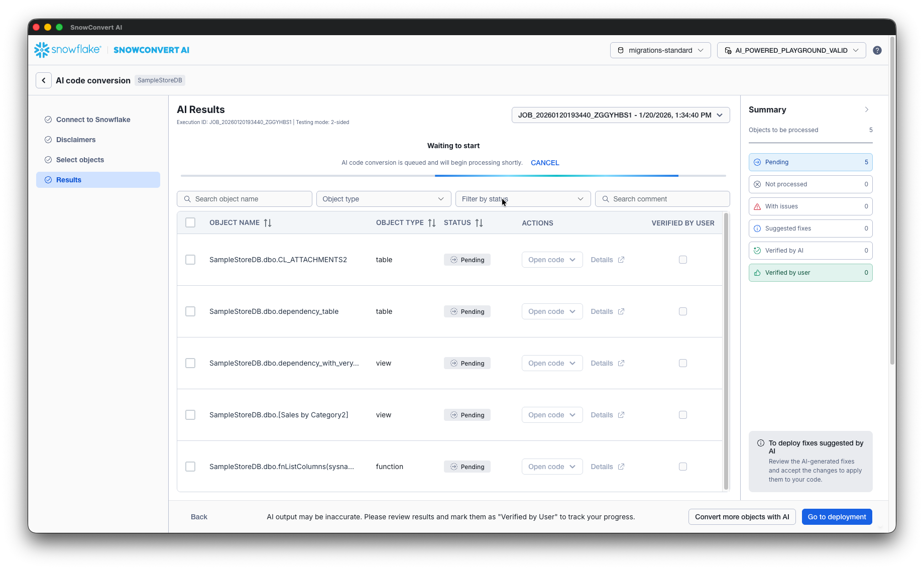Open the Object type filter dropdown
The width and height of the screenshot is (924, 570).
pos(383,199)
